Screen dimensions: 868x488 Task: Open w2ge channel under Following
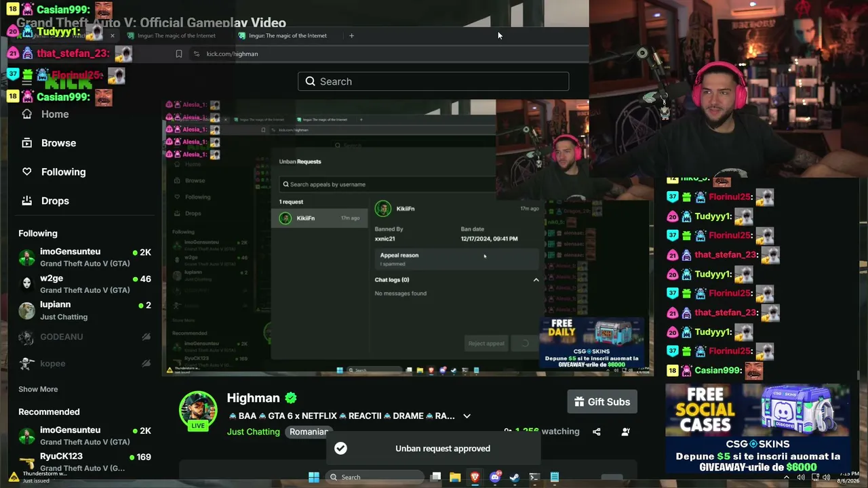[x=85, y=284]
